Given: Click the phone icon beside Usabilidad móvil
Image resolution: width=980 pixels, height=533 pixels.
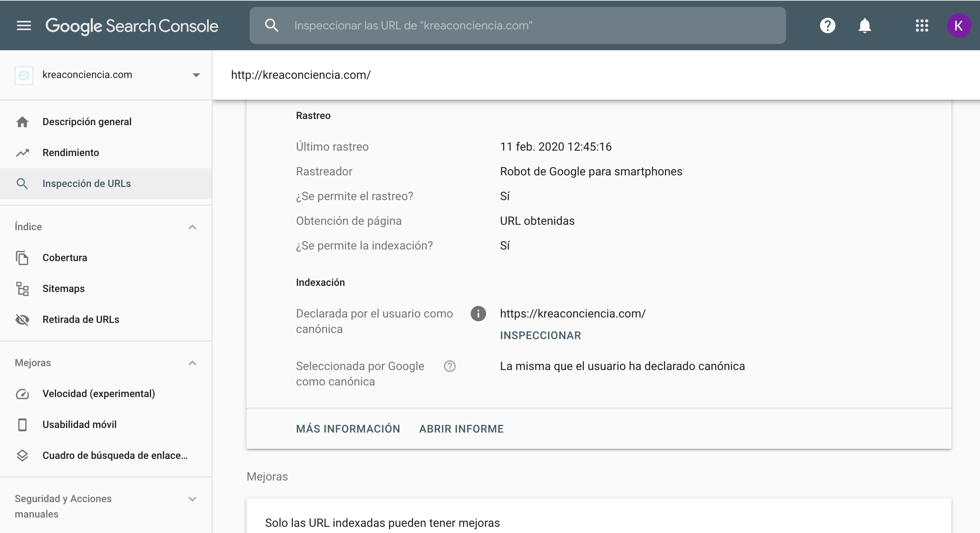Looking at the screenshot, I should (x=22, y=424).
